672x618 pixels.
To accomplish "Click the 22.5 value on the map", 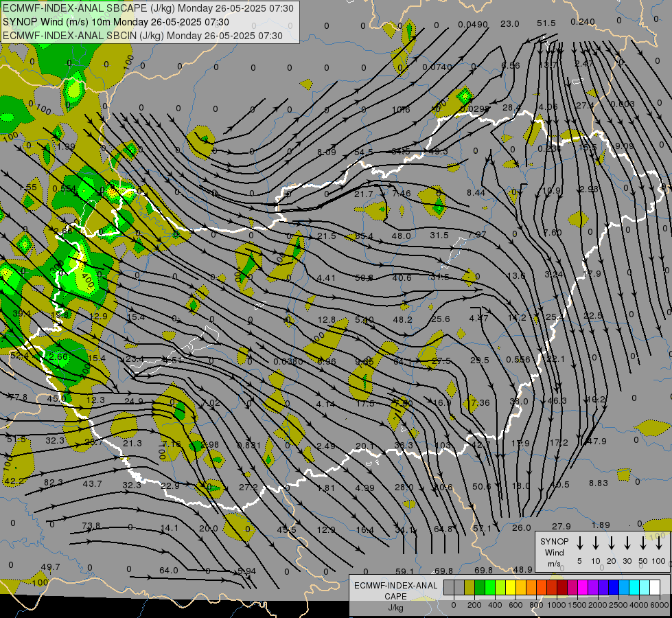I will 593,316.
